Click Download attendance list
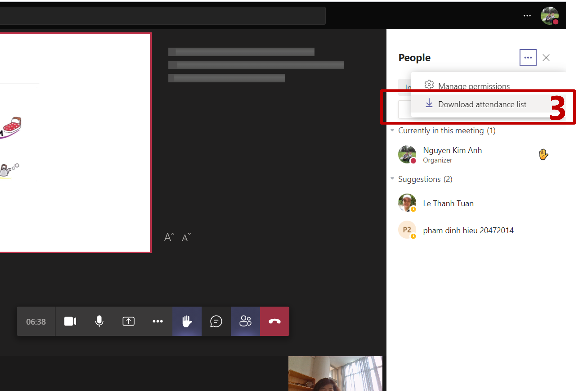 [x=482, y=104]
